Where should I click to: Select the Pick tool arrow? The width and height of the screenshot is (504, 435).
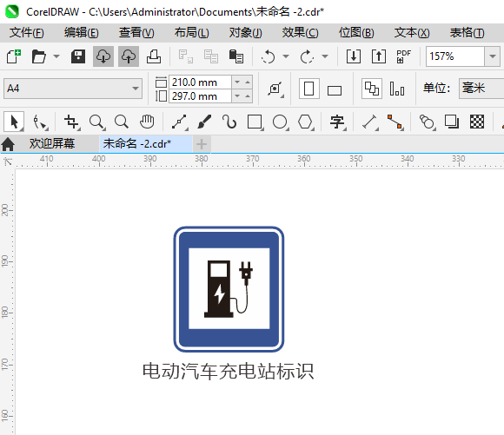coord(14,122)
